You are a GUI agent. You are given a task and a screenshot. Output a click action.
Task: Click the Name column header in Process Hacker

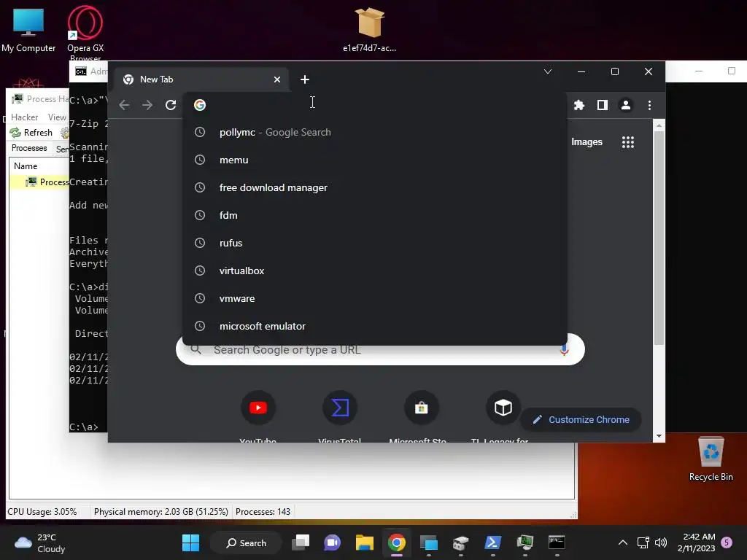pos(26,166)
